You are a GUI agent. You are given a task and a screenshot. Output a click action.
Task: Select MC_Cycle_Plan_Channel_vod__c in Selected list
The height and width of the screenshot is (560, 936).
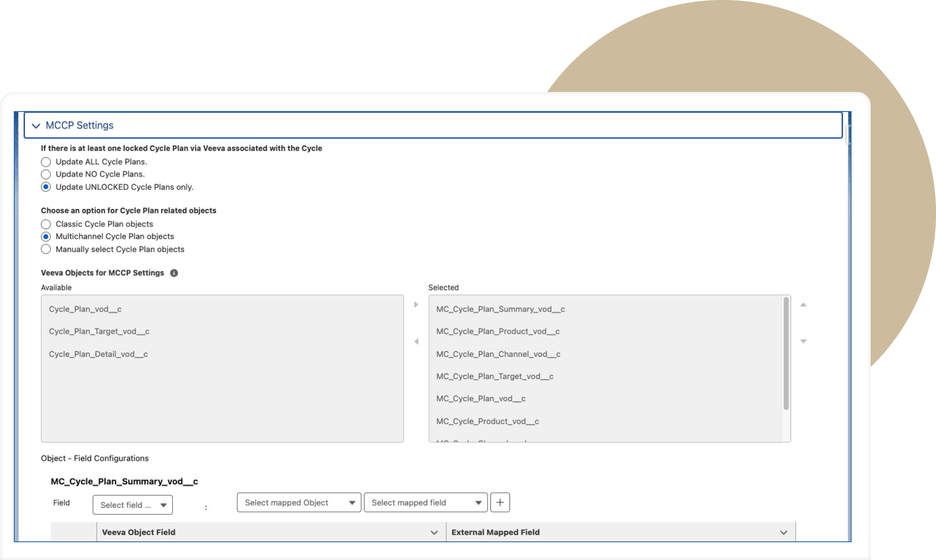point(498,354)
